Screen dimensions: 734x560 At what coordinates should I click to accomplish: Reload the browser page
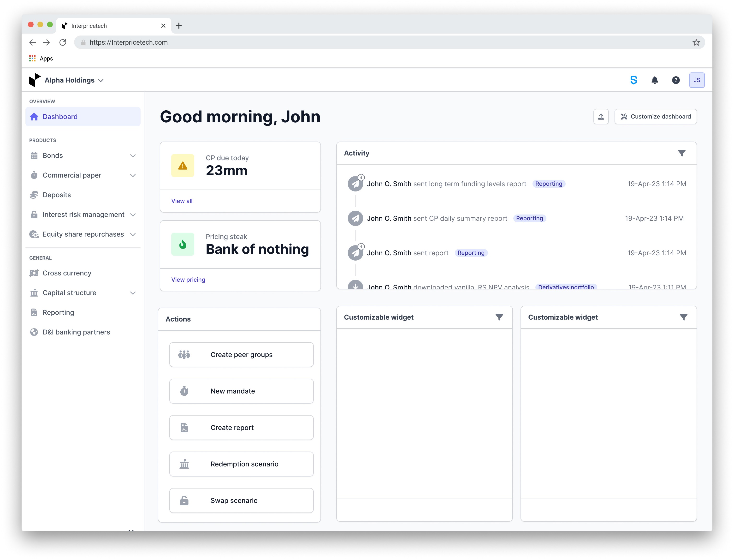pyautogui.click(x=63, y=42)
